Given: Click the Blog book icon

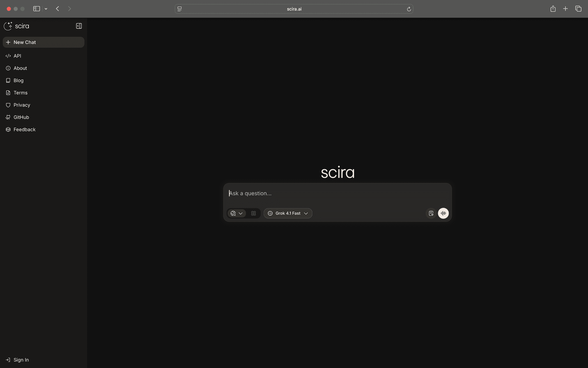Looking at the screenshot, I should (8, 80).
